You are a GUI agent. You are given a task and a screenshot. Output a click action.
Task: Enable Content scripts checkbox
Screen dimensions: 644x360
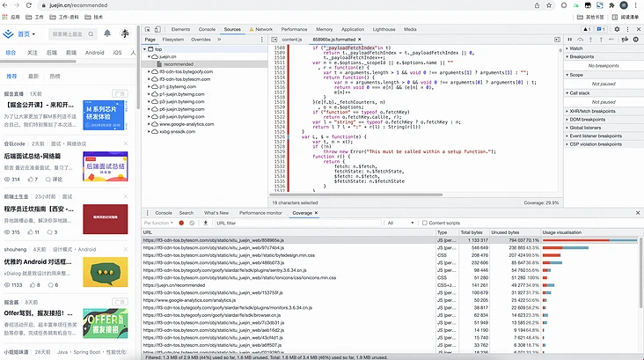(425, 223)
